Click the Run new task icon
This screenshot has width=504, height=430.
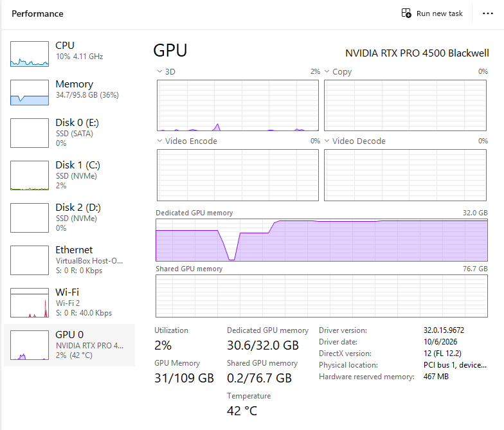tap(406, 13)
